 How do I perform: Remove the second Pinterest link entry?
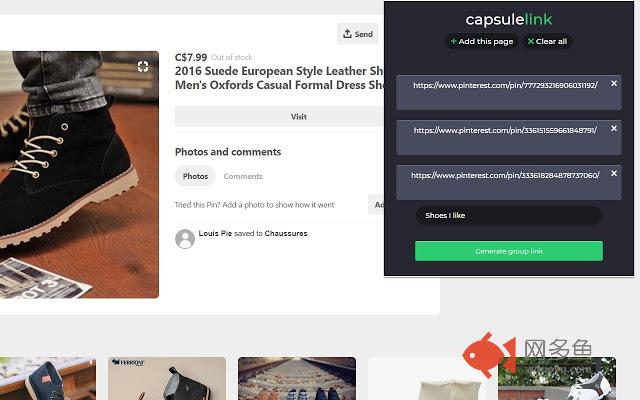[x=613, y=129]
